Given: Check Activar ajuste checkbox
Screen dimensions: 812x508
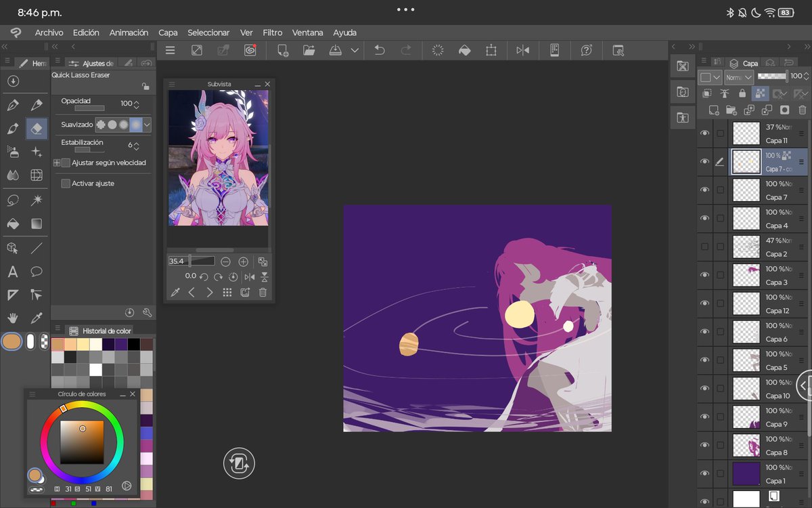Looking at the screenshot, I should (x=66, y=184).
